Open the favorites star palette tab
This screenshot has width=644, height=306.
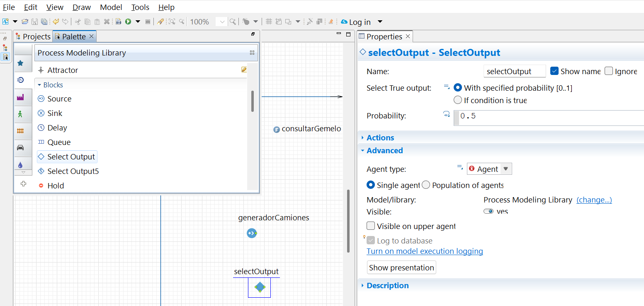pos(20,63)
